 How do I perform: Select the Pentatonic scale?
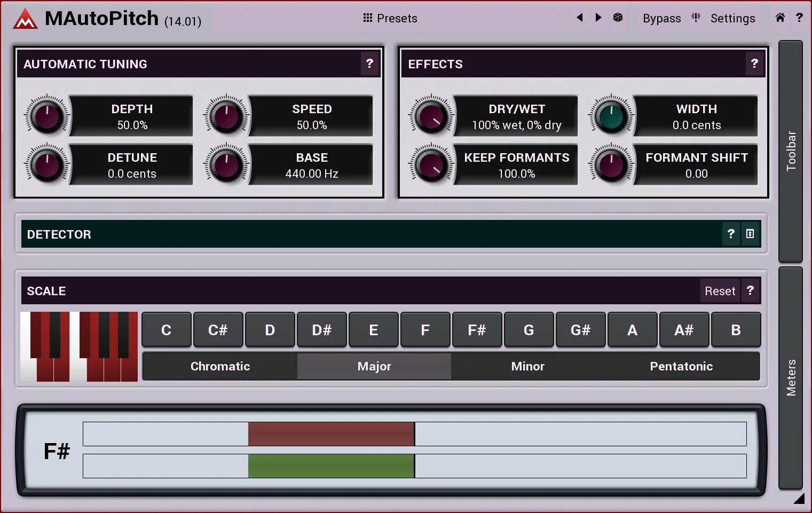coord(682,366)
